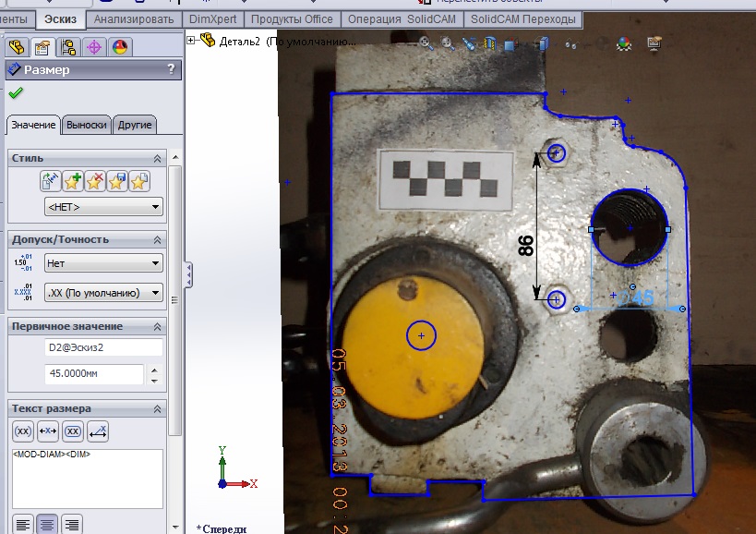The image size is (756, 534).
Task: Open the ConfigurationManager tab icon
Action: coord(68,47)
